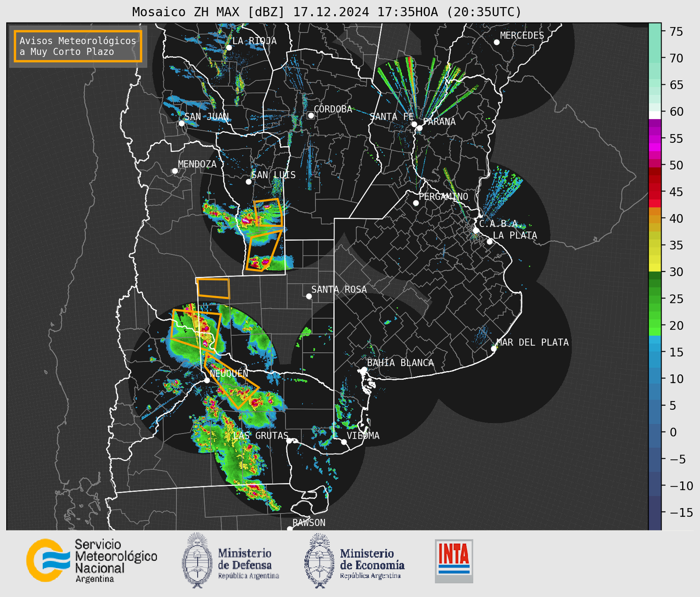Click the −15 tick label on the scale
Screen dimensions: 700x597
pos(681,512)
